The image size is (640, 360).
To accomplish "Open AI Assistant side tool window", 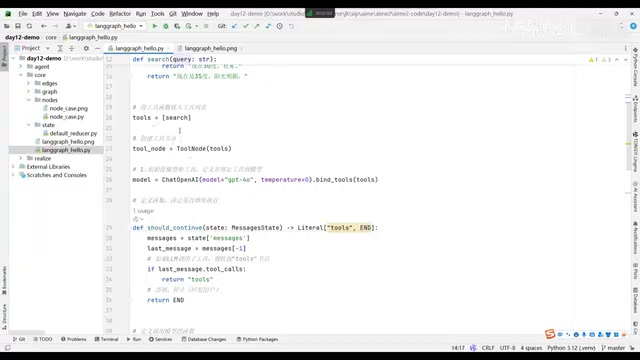I will tap(636, 197).
